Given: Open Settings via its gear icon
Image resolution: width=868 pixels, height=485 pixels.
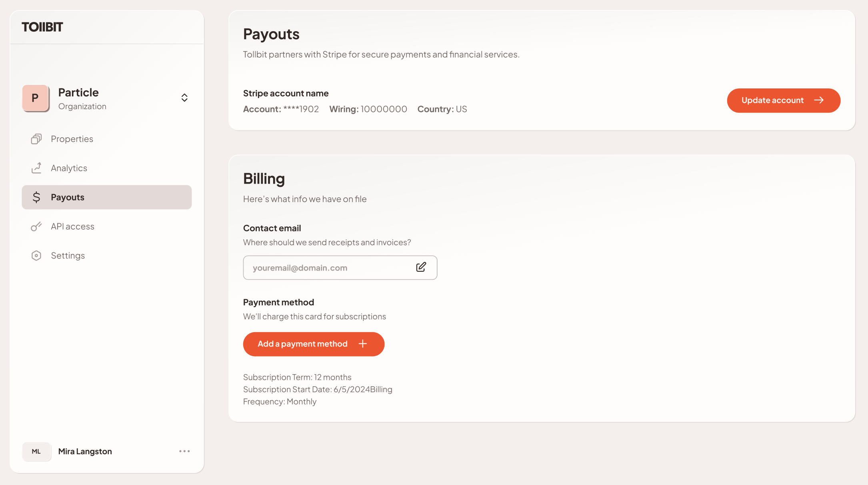Looking at the screenshot, I should [x=36, y=255].
